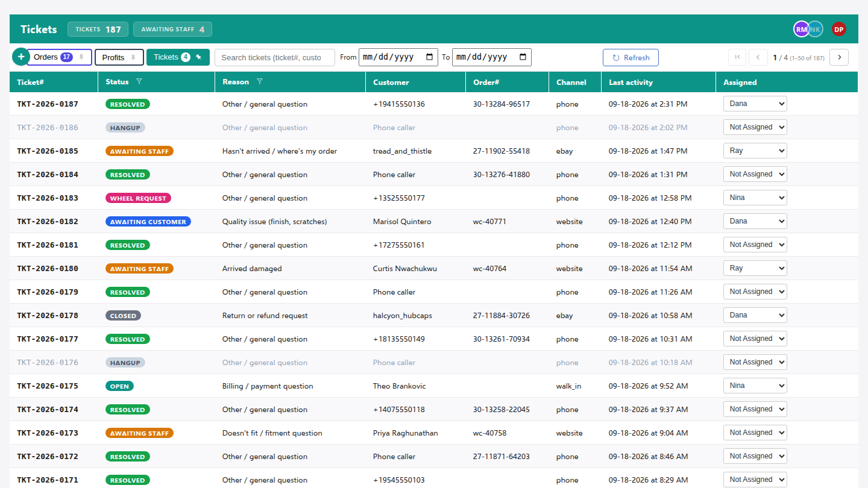
Task: Go to the next page of tickets
Action: tap(839, 57)
